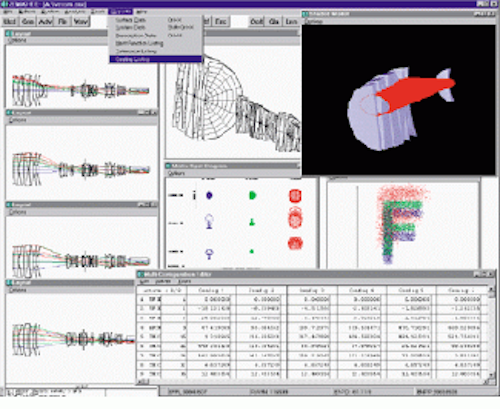This screenshot has width=500, height=409.
Task: Select first-row Config 2 cell in the editor
Action: pyautogui.click(x=261, y=299)
